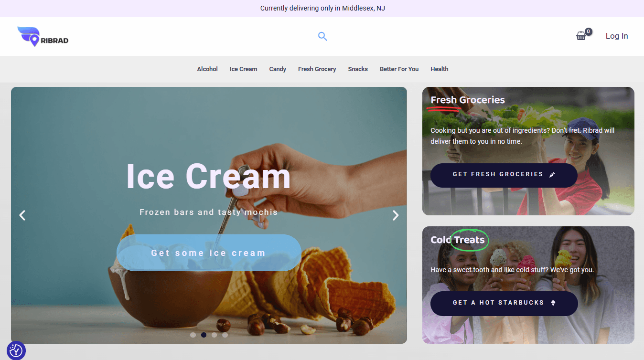Go to previous slide with left arrow
The height and width of the screenshot is (360, 644).
coord(22,215)
